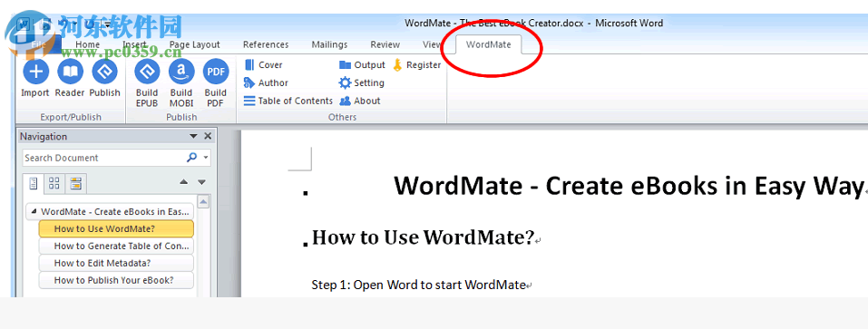Image resolution: width=868 pixels, height=329 pixels.
Task: Select 'How to Generate Table of Con...' heading
Action: 116,246
